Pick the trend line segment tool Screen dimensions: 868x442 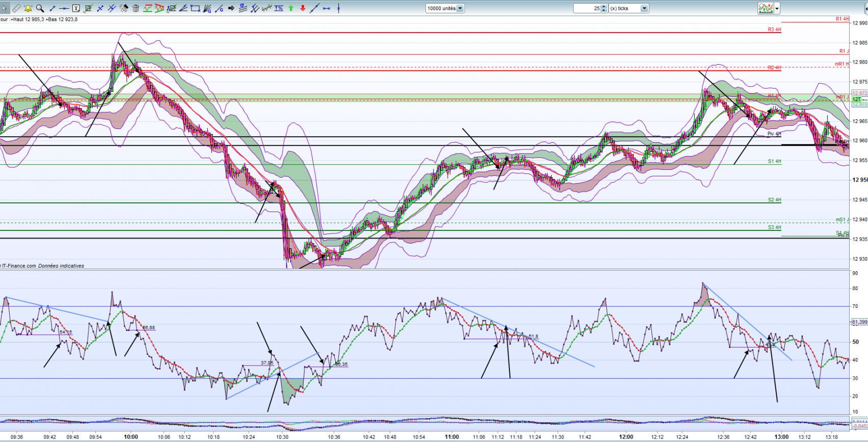pos(52,8)
